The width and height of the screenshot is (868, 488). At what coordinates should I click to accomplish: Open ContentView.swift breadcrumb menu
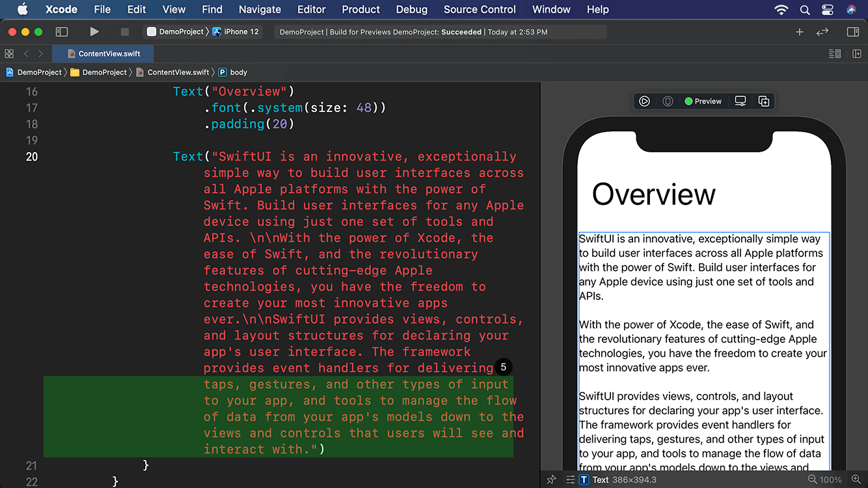[172, 72]
